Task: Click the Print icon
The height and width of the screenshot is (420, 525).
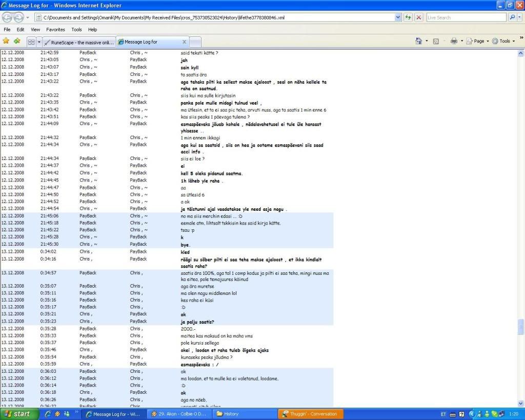Action: click(x=453, y=41)
